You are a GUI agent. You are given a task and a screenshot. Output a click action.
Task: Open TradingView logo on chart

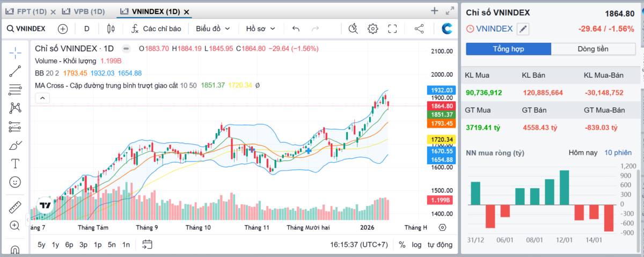tap(46, 205)
